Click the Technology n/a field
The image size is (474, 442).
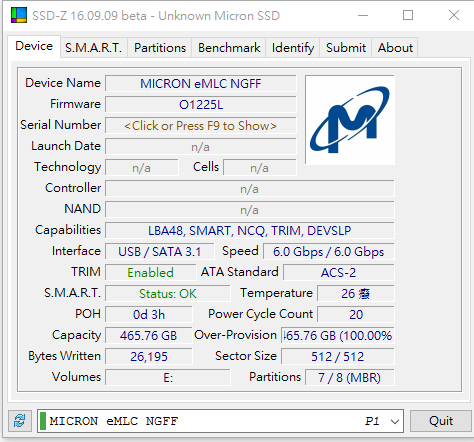pos(142,168)
